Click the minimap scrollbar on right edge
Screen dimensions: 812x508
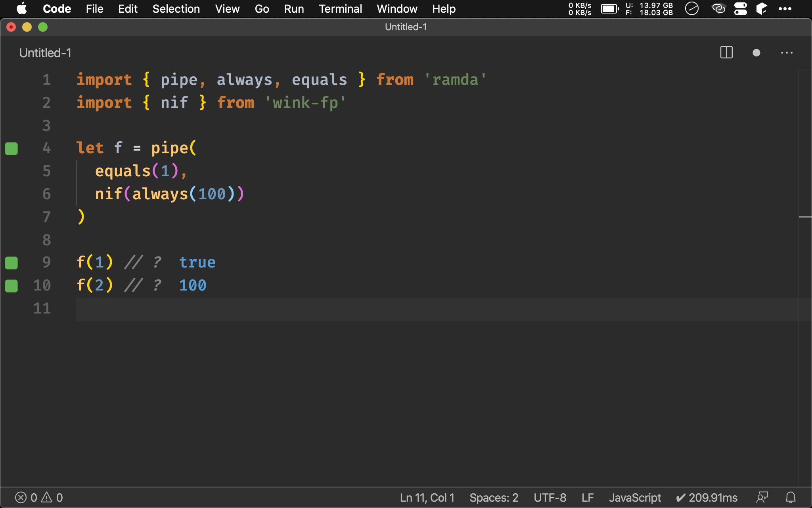coord(805,278)
